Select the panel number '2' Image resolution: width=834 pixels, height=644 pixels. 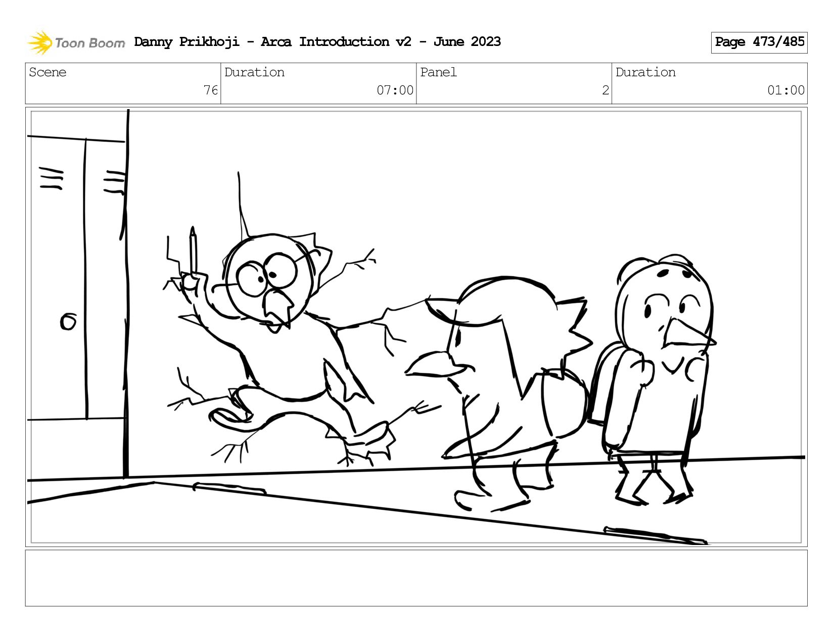coord(605,90)
